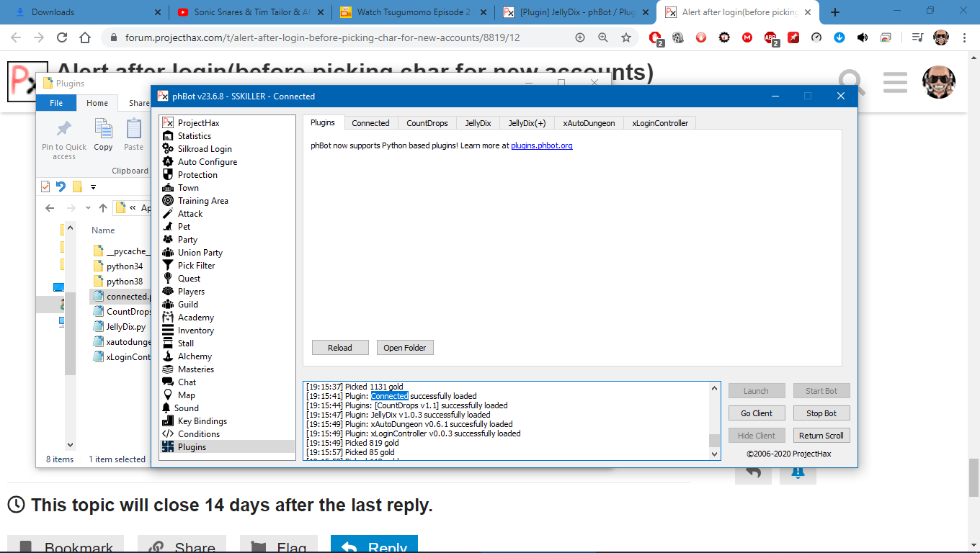Image resolution: width=980 pixels, height=553 pixels.
Task: Select the Training Area target icon
Action: click(168, 201)
